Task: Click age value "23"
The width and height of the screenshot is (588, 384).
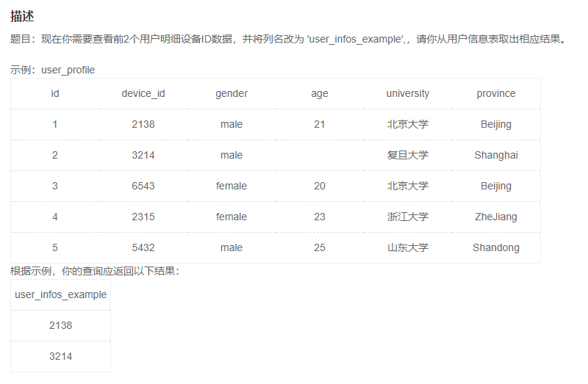Action: 320,217
